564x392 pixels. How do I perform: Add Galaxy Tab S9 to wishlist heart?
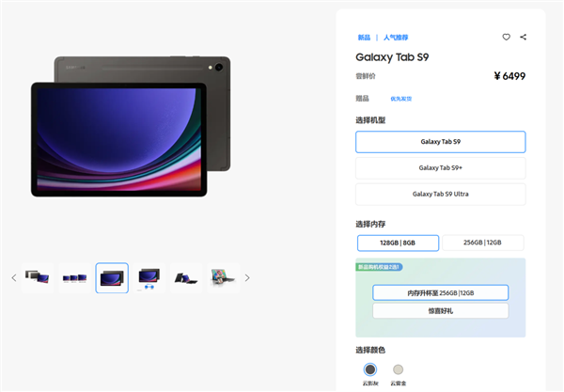point(506,37)
